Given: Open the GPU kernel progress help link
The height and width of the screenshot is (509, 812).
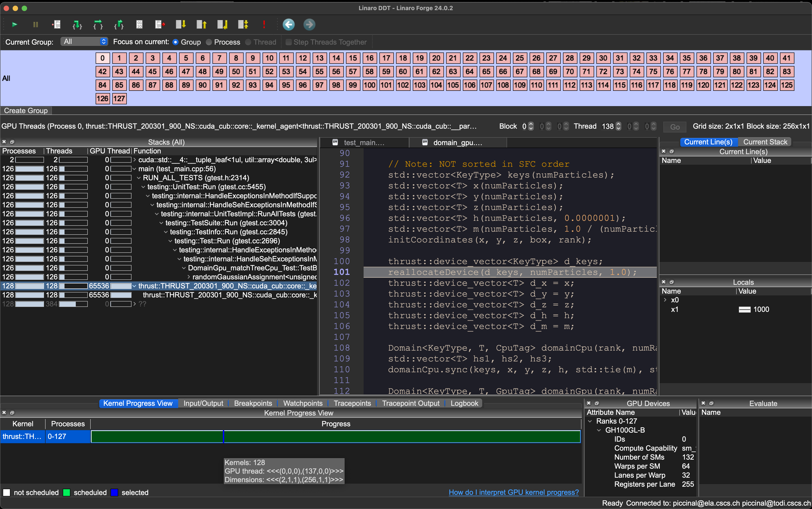Looking at the screenshot, I should click(x=514, y=492).
